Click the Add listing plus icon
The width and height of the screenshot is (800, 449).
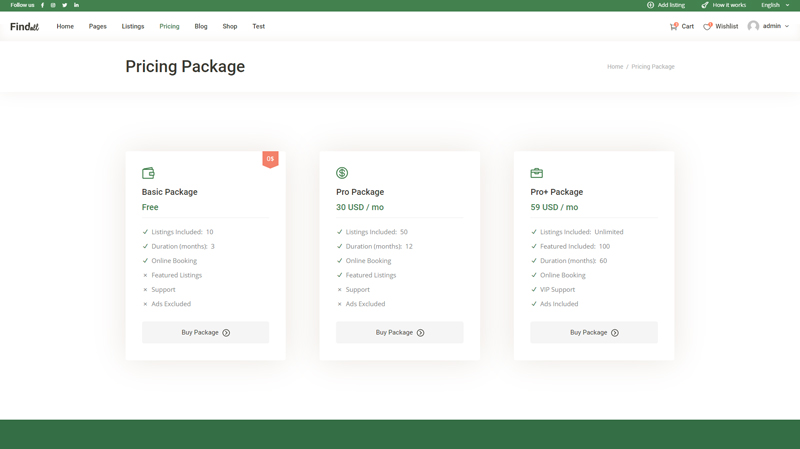click(x=650, y=5)
